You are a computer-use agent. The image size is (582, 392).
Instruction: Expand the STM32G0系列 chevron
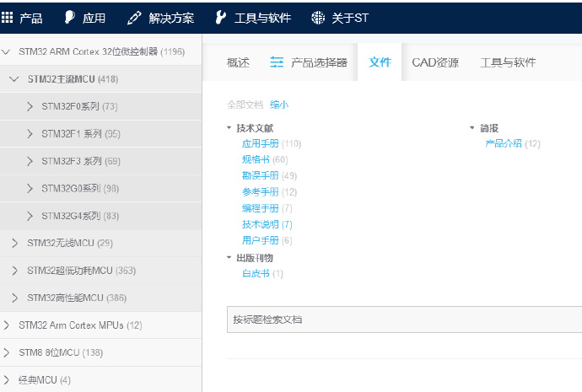point(30,188)
